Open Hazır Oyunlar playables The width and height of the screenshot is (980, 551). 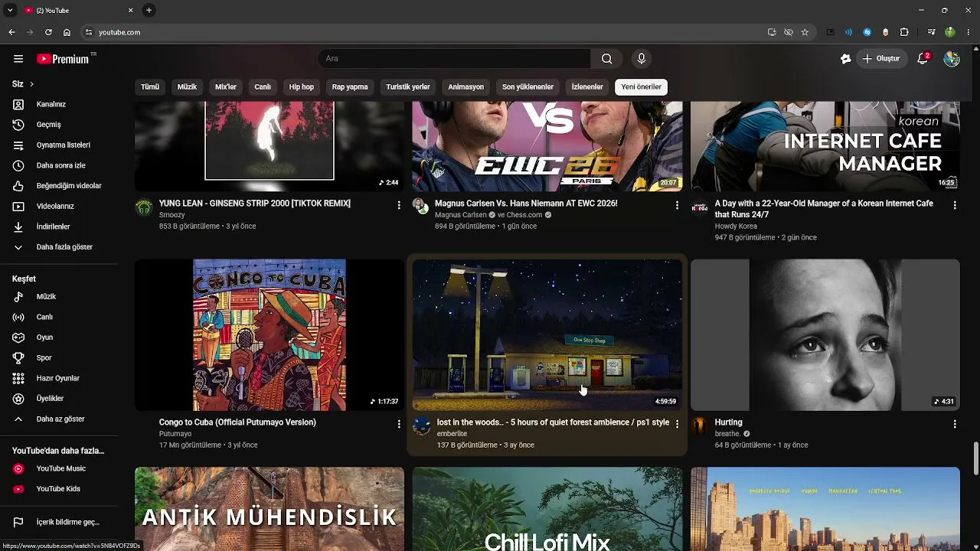pos(59,378)
